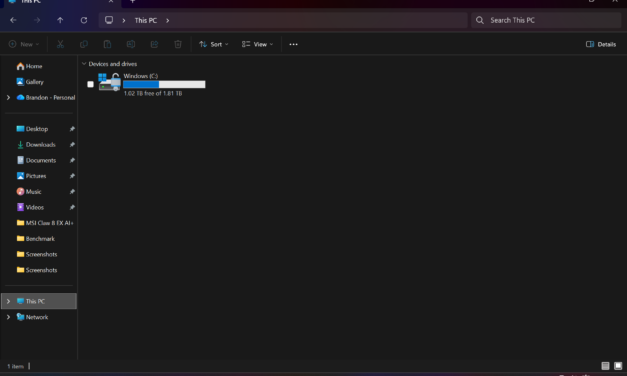Add a new tab with plus button
The height and width of the screenshot is (376, 627).
(133, 2)
